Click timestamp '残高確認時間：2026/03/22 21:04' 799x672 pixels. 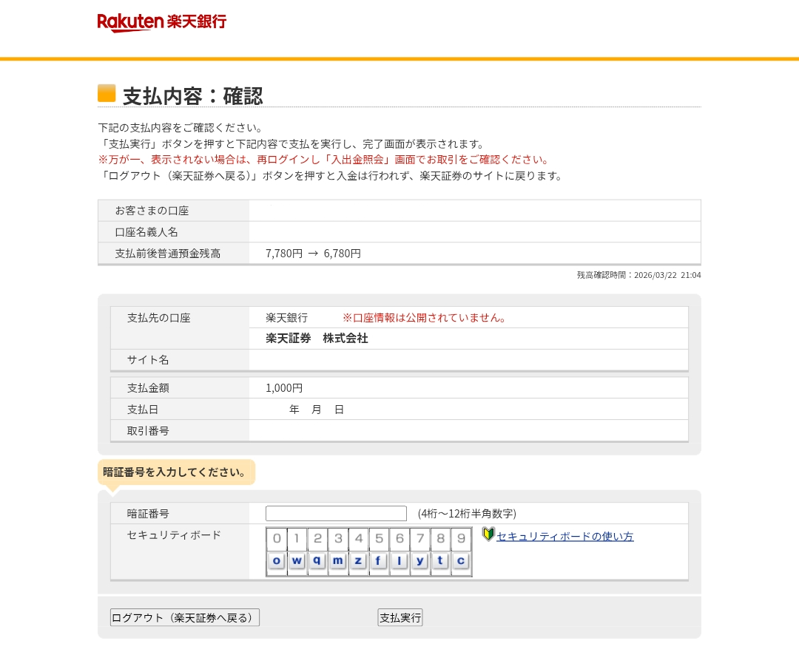point(639,275)
